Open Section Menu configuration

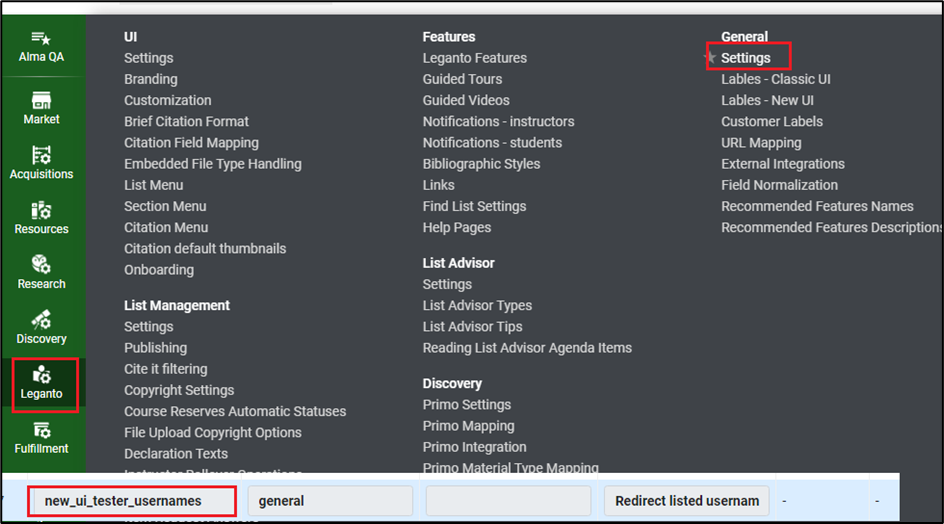tap(165, 206)
